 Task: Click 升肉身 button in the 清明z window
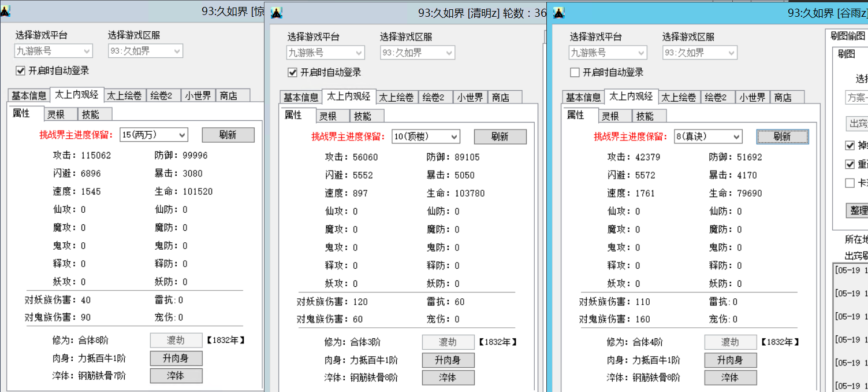pos(448,360)
